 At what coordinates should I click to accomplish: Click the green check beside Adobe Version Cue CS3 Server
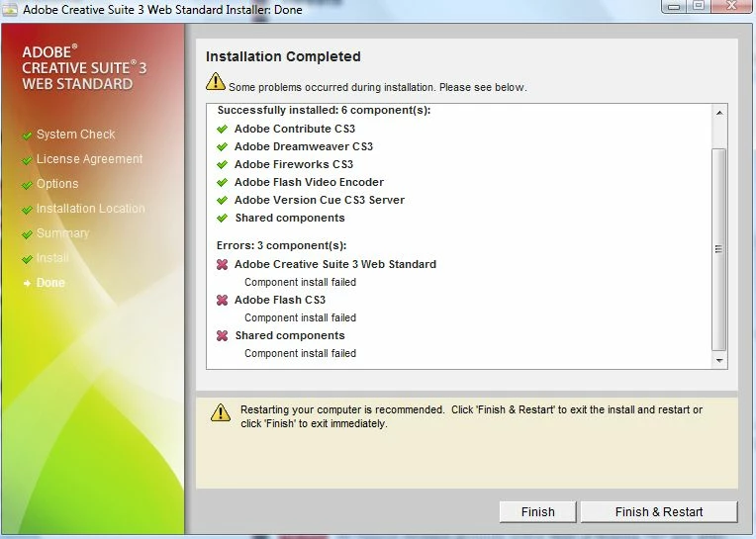223,200
